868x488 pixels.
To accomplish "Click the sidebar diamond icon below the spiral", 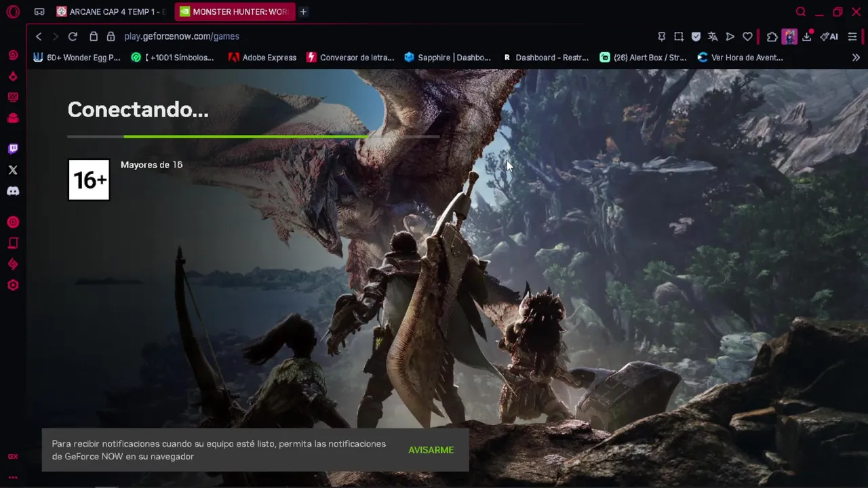I will coord(13,76).
